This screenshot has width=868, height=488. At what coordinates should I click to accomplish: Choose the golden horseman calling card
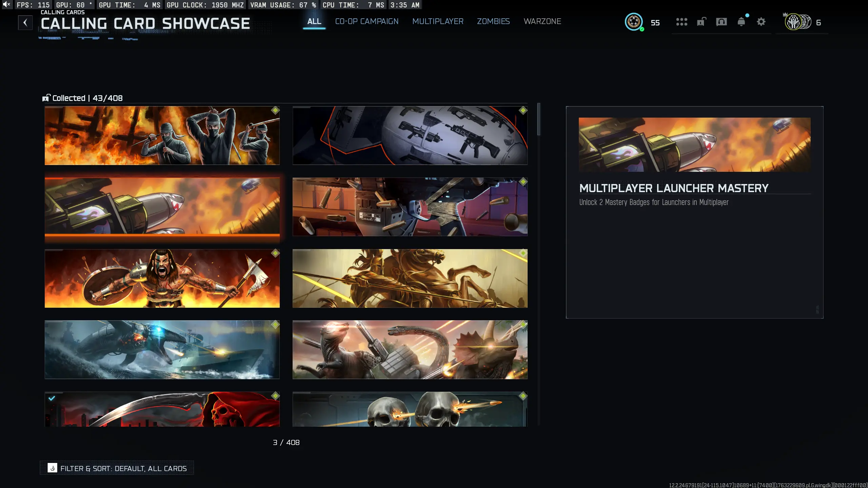click(x=410, y=278)
